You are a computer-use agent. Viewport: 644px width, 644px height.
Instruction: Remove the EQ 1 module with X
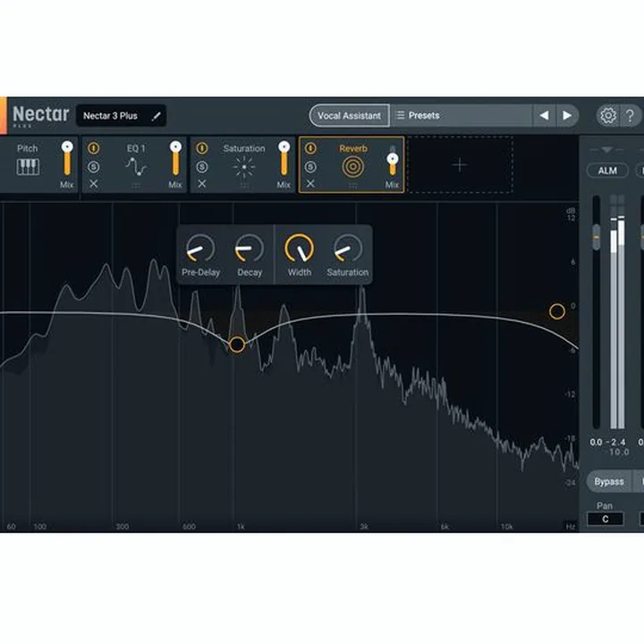[94, 183]
